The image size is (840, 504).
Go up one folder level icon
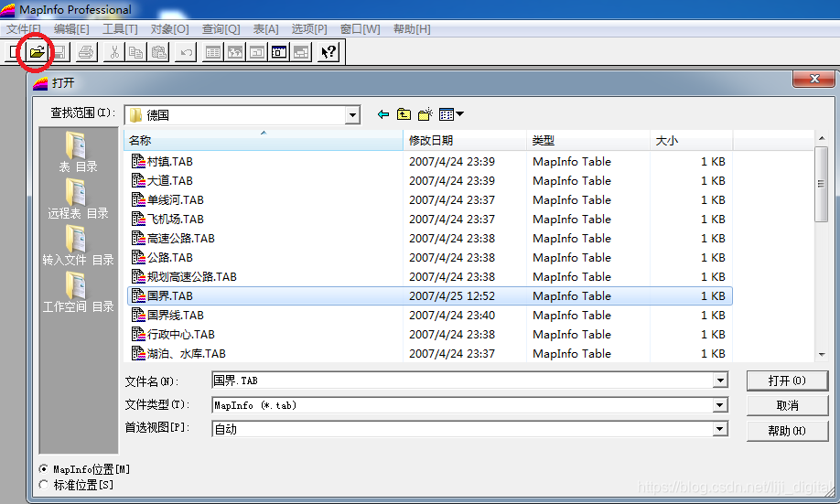point(404,114)
